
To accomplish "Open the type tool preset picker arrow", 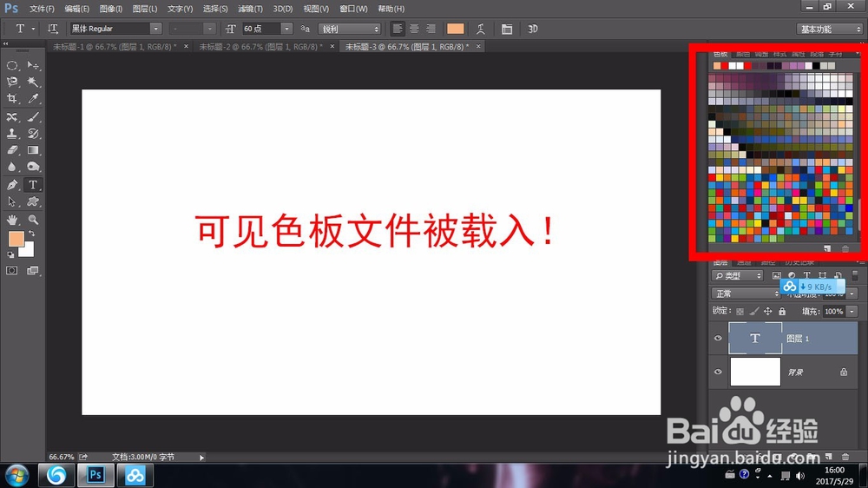I will (x=33, y=29).
